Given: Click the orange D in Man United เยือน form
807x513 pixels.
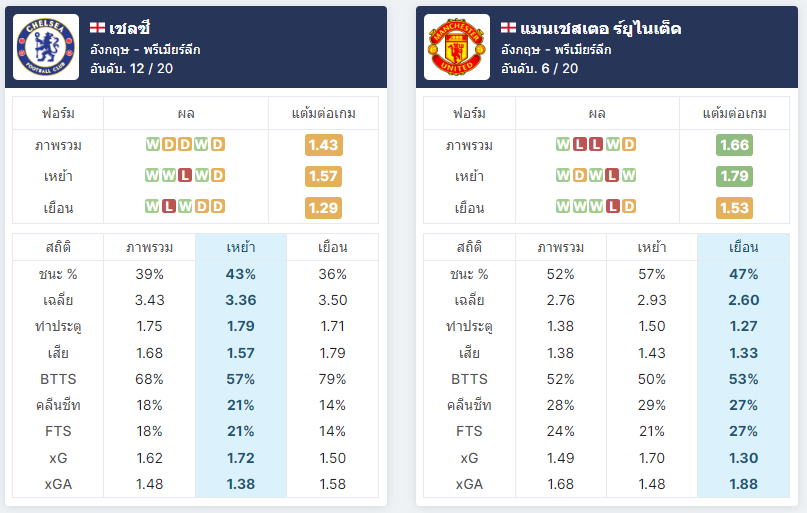Looking at the screenshot, I should point(629,206).
